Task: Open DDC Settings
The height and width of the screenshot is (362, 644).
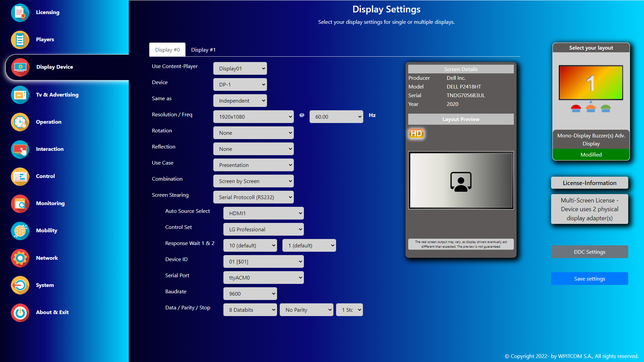Action: 589,252
